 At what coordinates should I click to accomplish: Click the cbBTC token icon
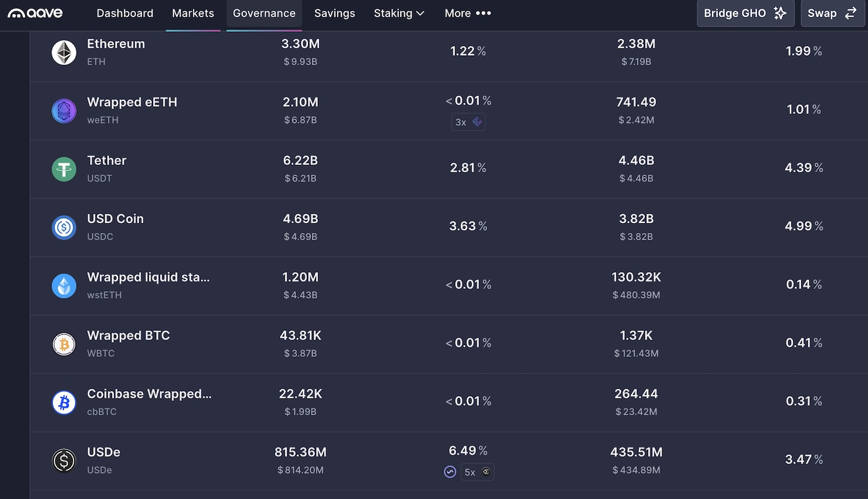point(64,402)
